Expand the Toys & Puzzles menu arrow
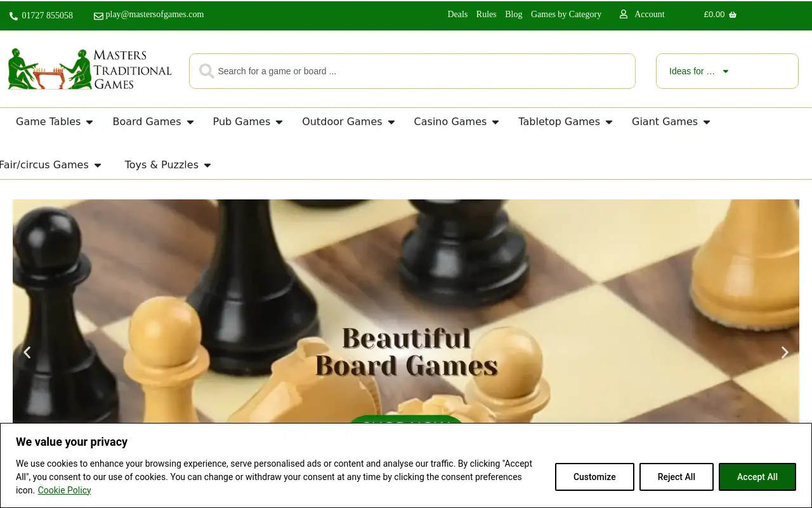This screenshot has height=508, width=812. pyautogui.click(x=207, y=165)
